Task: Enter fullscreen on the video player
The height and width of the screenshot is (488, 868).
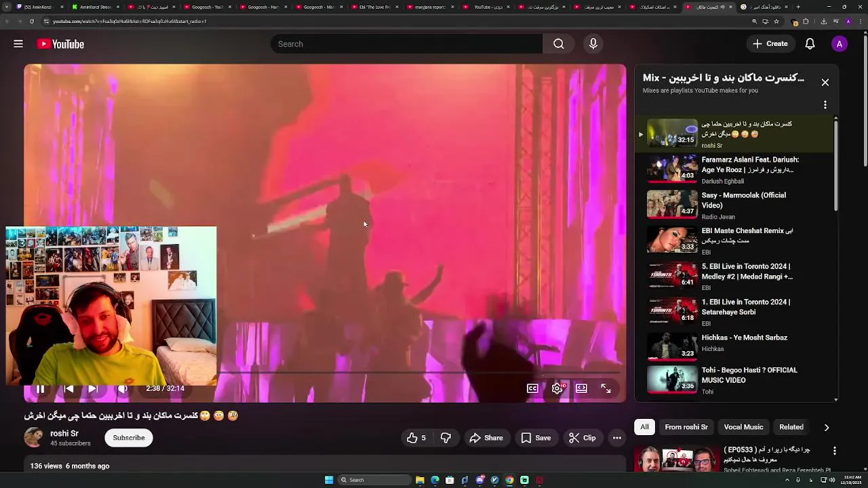Action: click(x=606, y=388)
